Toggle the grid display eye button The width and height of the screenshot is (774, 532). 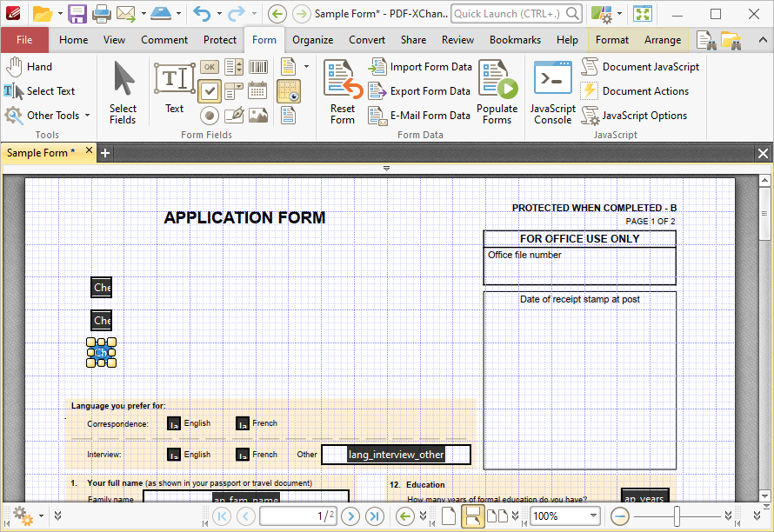click(289, 90)
